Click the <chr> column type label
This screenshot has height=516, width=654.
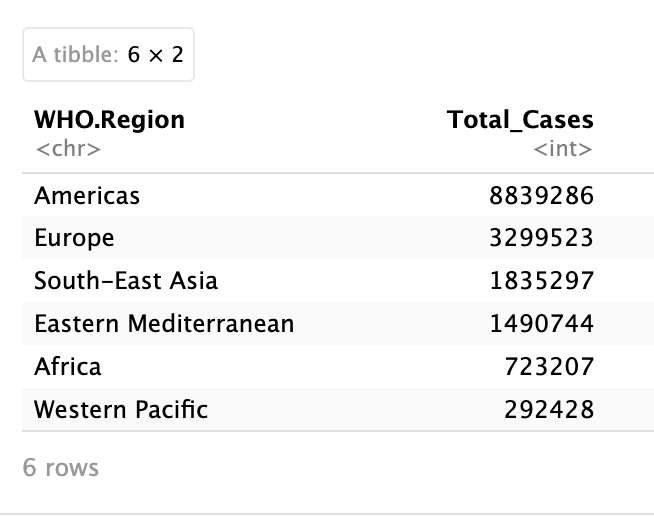pos(67,149)
